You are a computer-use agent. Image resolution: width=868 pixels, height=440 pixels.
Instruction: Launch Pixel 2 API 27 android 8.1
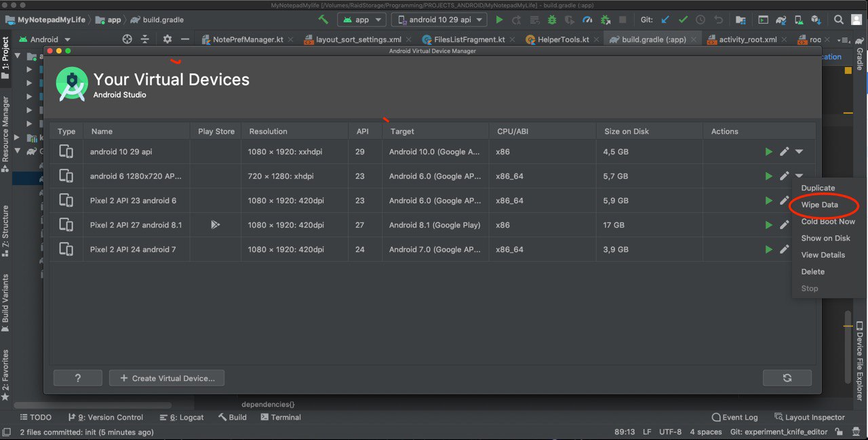pyautogui.click(x=768, y=225)
